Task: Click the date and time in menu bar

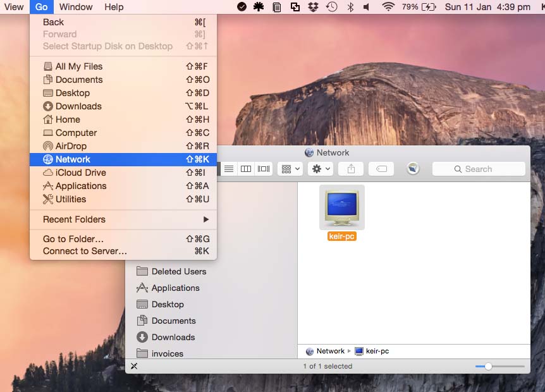Action: (x=487, y=7)
